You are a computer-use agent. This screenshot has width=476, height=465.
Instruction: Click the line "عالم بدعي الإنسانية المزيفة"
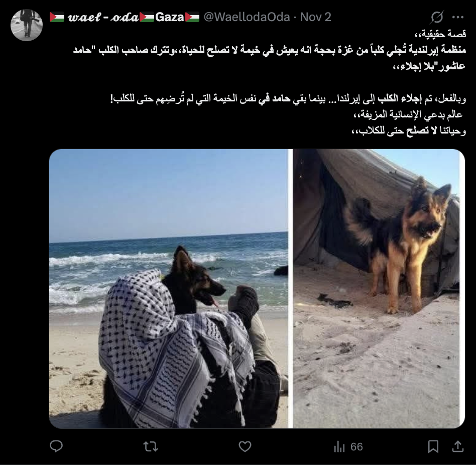[408, 114]
